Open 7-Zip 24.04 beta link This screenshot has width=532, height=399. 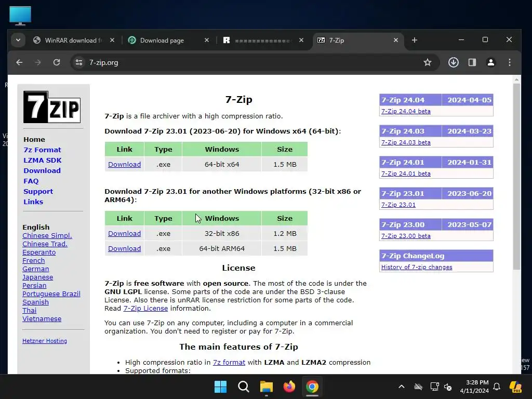(x=406, y=111)
